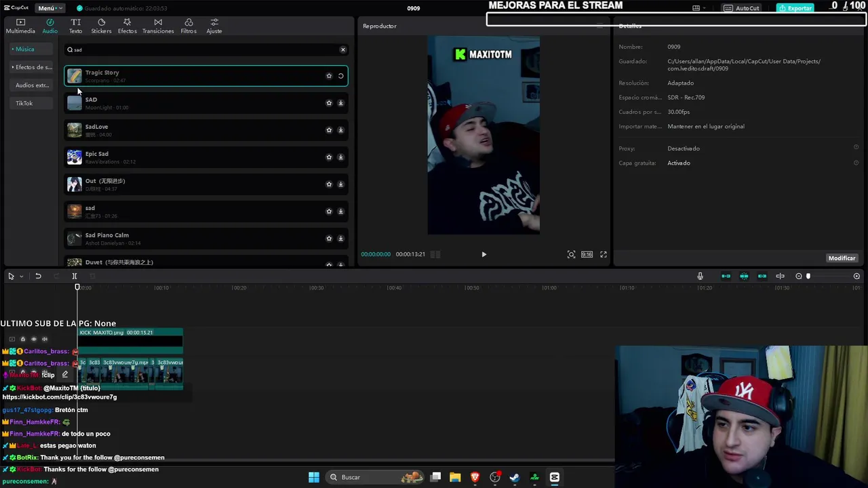
Task: Click the Exportar button
Action: point(795,8)
